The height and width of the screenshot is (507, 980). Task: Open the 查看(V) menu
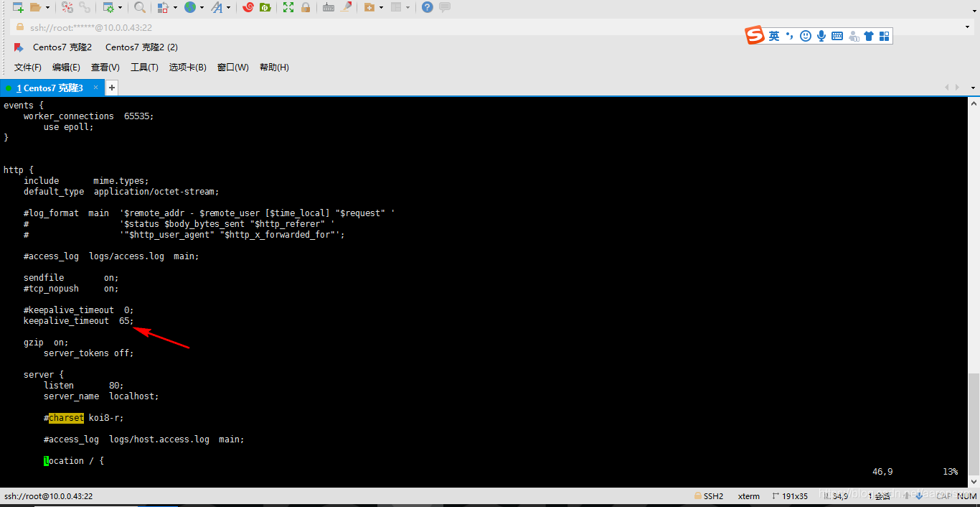(x=105, y=68)
